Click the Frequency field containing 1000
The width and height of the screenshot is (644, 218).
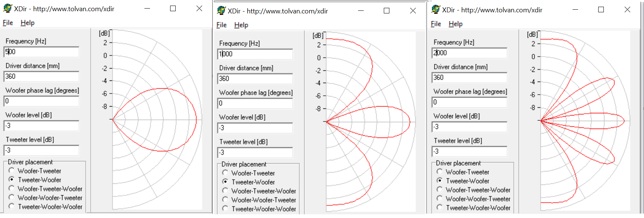pyautogui.click(x=255, y=54)
